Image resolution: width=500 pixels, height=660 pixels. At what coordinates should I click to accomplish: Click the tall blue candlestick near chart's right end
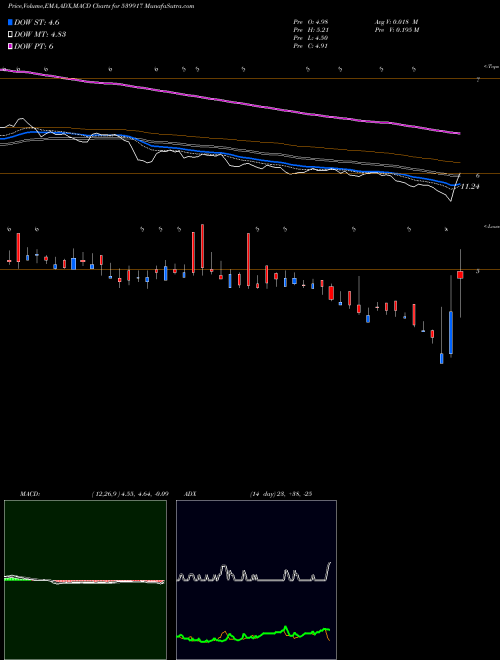[451, 333]
